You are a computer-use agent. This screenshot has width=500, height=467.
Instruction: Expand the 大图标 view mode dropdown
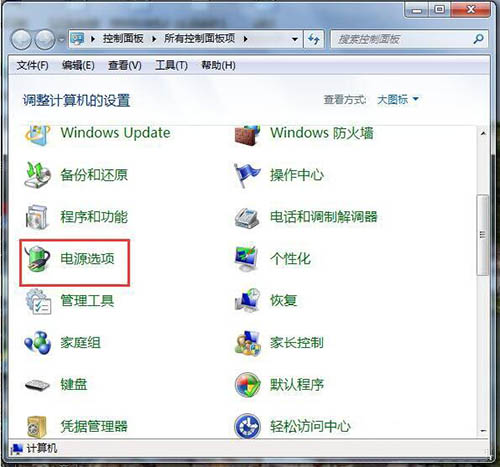click(398, 99)
